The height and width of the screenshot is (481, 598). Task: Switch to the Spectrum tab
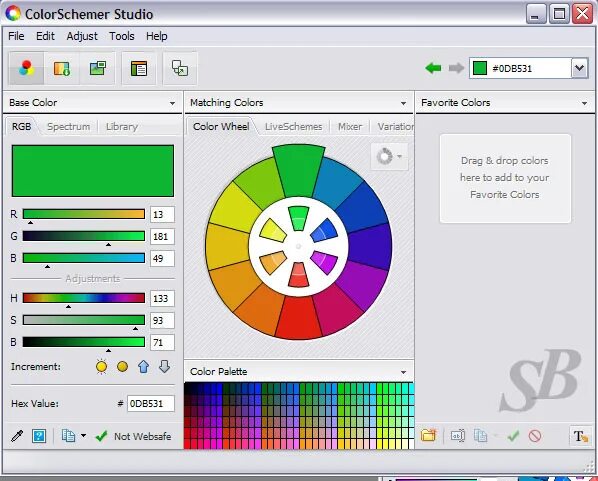click(x=69, y=127)
